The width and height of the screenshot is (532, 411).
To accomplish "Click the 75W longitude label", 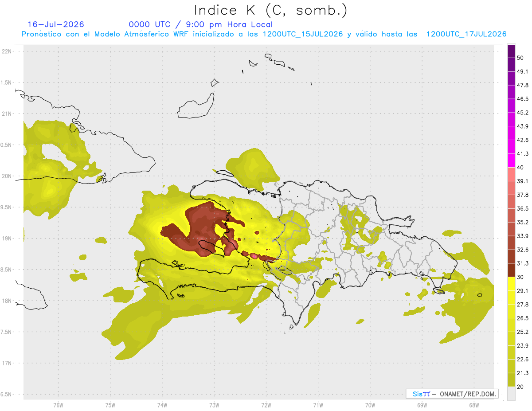I will pos(110,405).
